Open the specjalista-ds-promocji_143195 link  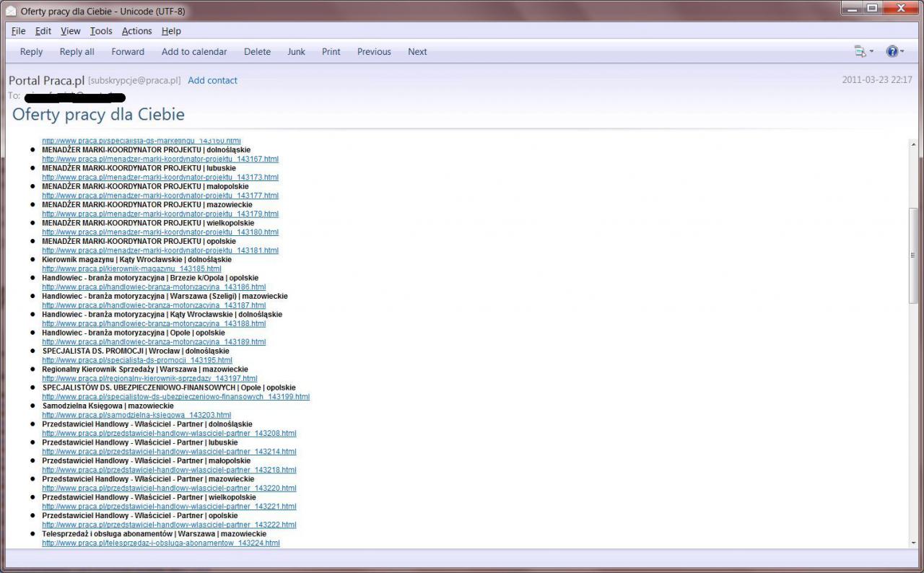137,360
